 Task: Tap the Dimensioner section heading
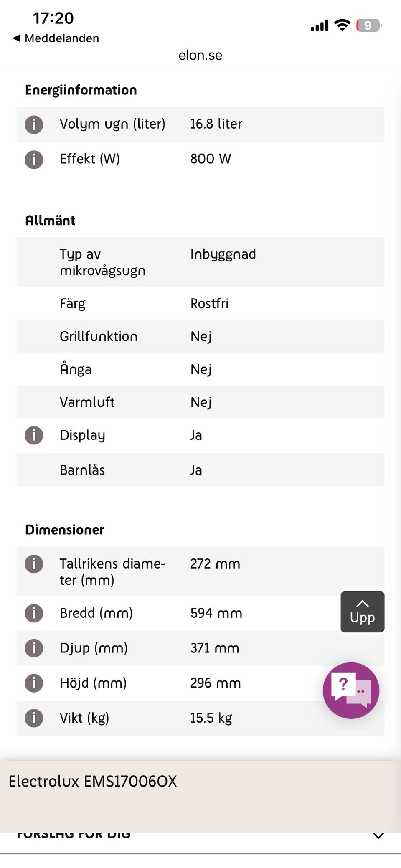(65, 530)
